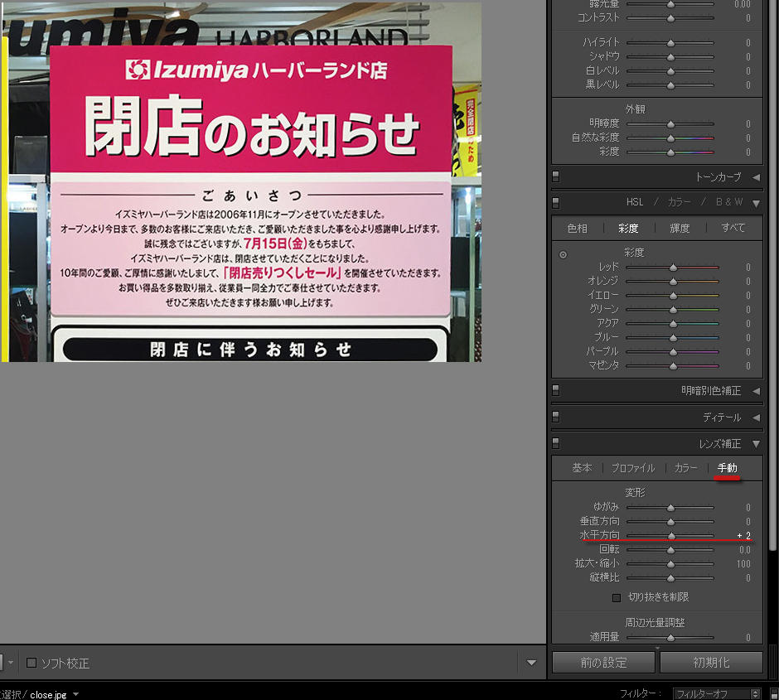Click the filmstrip filter lock switch icon

(x=773, y=694)
